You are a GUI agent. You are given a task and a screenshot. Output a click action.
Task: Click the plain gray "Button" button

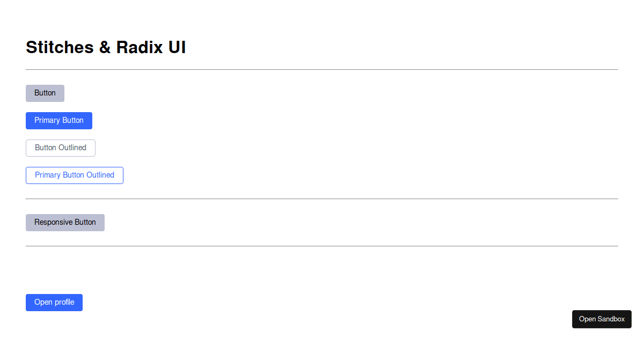(x=45, y=93)
